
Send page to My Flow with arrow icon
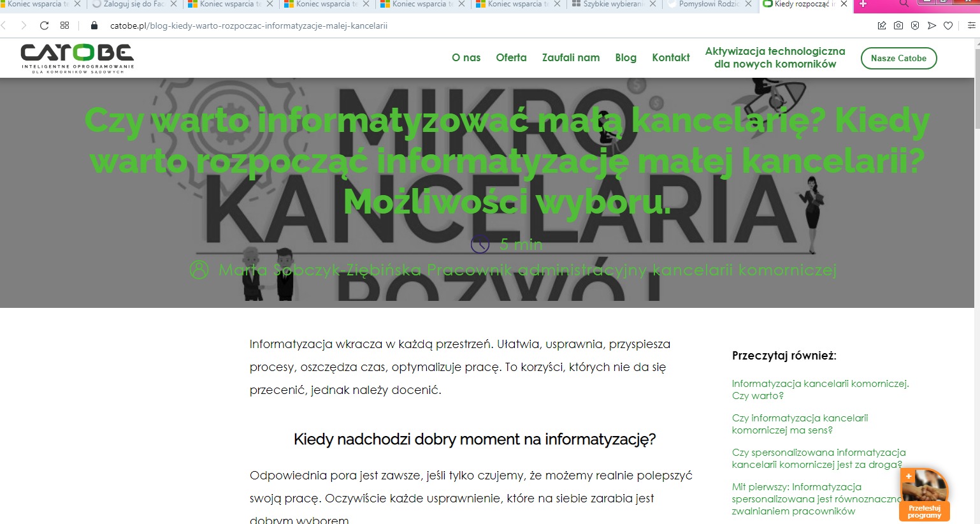932,25
